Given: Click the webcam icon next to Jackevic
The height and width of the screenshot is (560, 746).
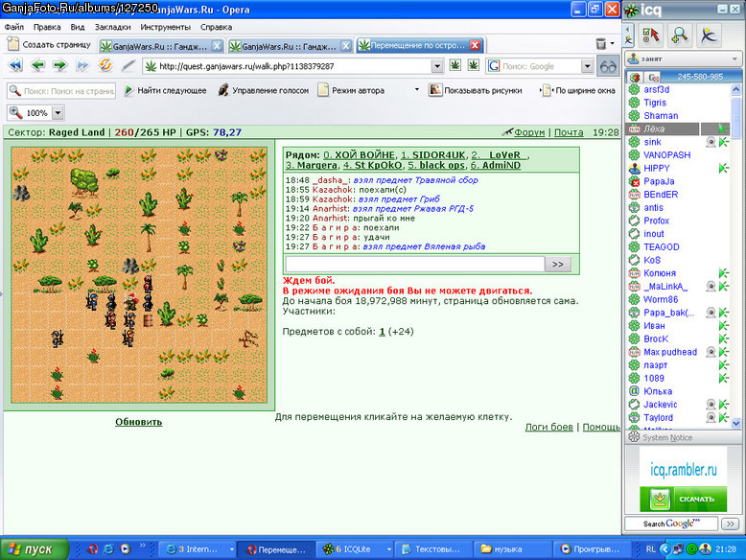Looking at the screenshot, I should click(x=711, y=405).
